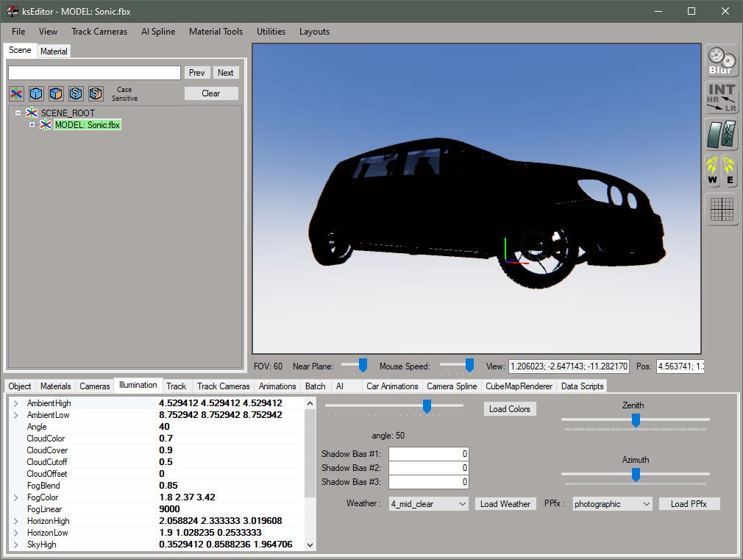Open the Weather dropdown showing 4_mid_clear

[x=429, y=504]
